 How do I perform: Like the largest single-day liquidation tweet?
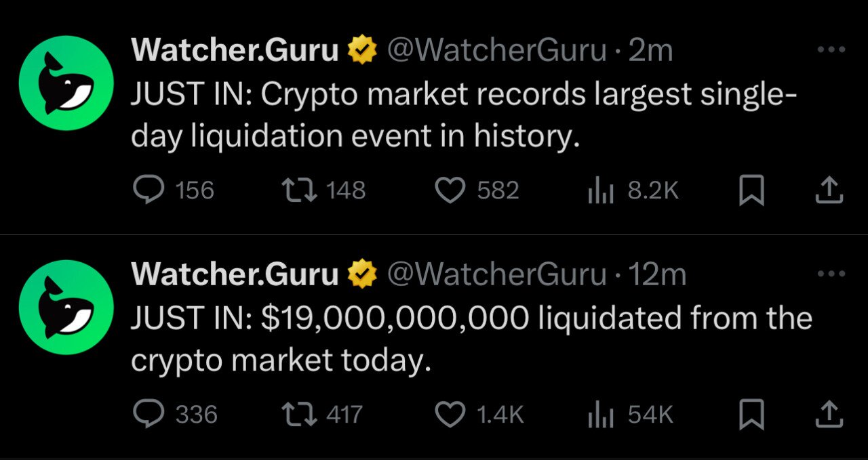(448, 190)
